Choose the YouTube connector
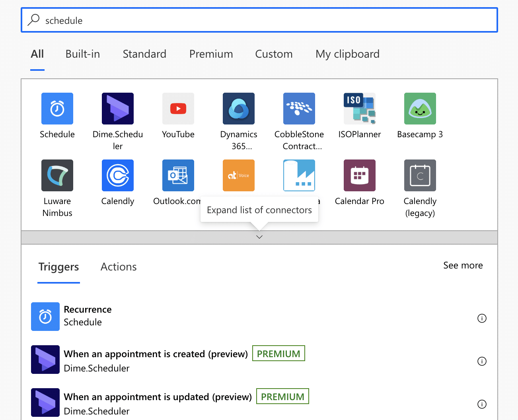 pyautogui.click(x=178, y=109)
